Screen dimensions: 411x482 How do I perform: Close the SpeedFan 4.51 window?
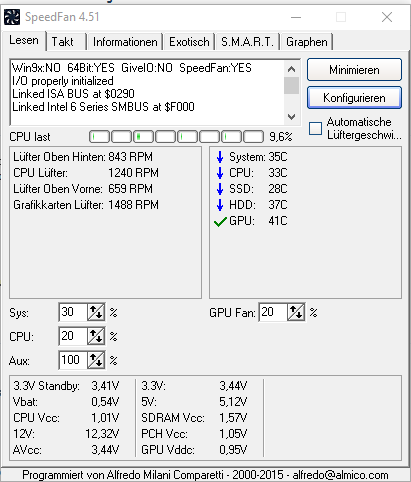tap(387, 17)
